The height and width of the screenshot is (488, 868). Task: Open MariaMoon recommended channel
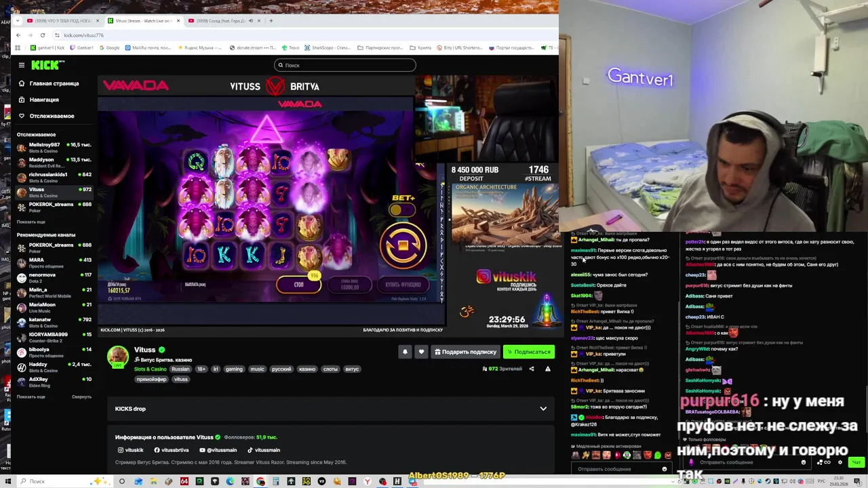click(54, 307)
